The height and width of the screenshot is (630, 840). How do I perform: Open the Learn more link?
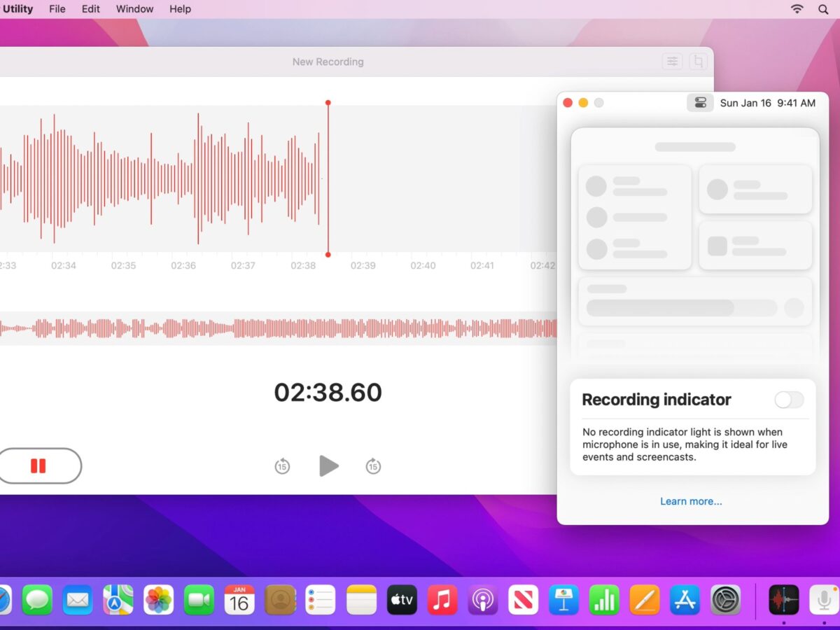[691, 501]
